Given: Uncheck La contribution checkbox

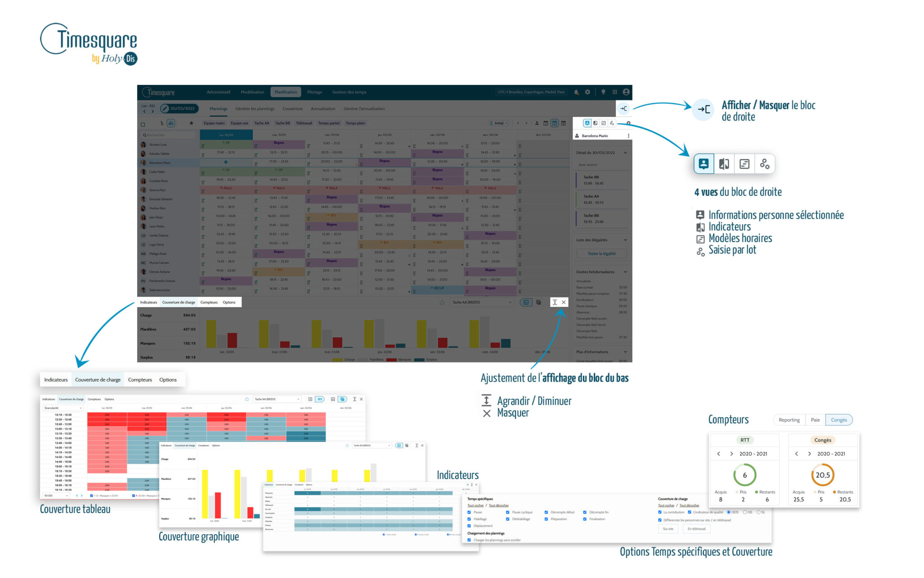Looking at the screenshot, I should click(660, 512).
